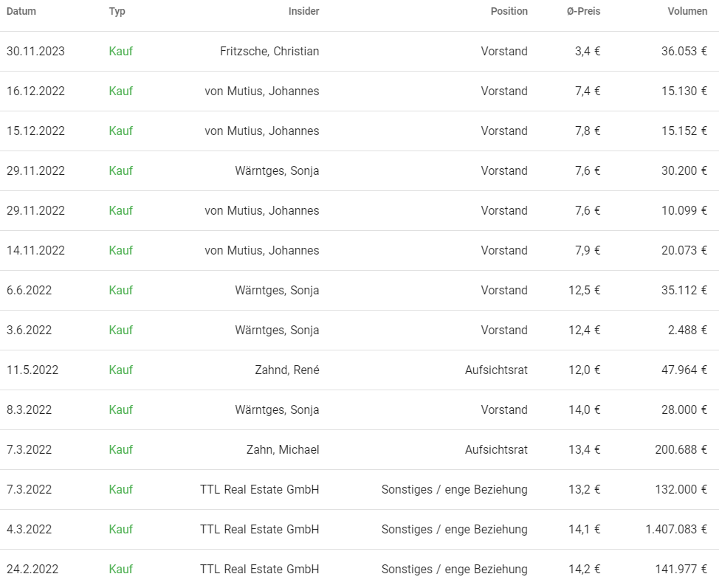719x588 pixels.
Task: Select the 14.11.2022 date cell
Action: click(35, 251)
